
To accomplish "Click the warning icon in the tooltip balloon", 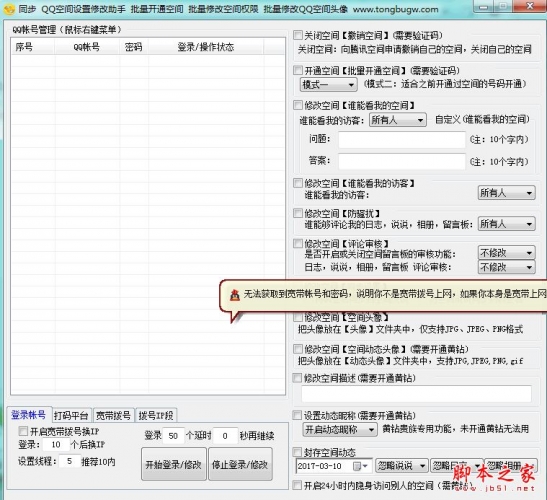I will point(235,295).
